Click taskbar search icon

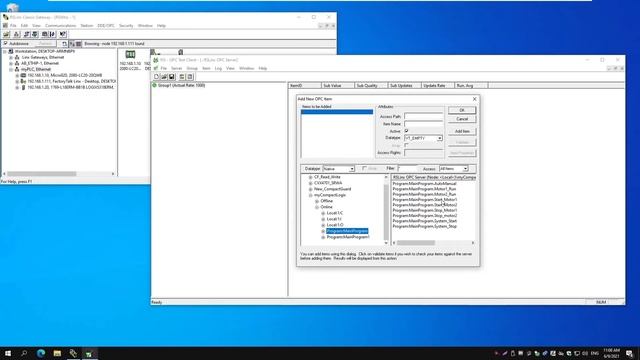click(24, 353)
